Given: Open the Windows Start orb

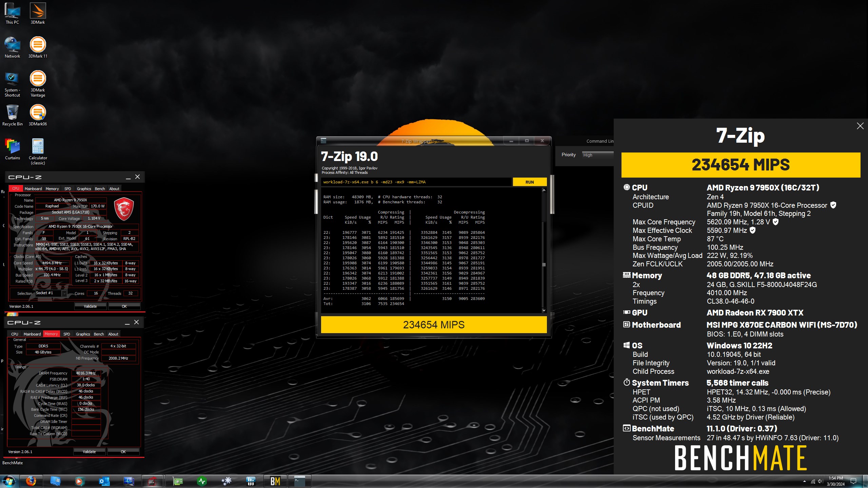Looking at the screenshot, I should point(8,481).
